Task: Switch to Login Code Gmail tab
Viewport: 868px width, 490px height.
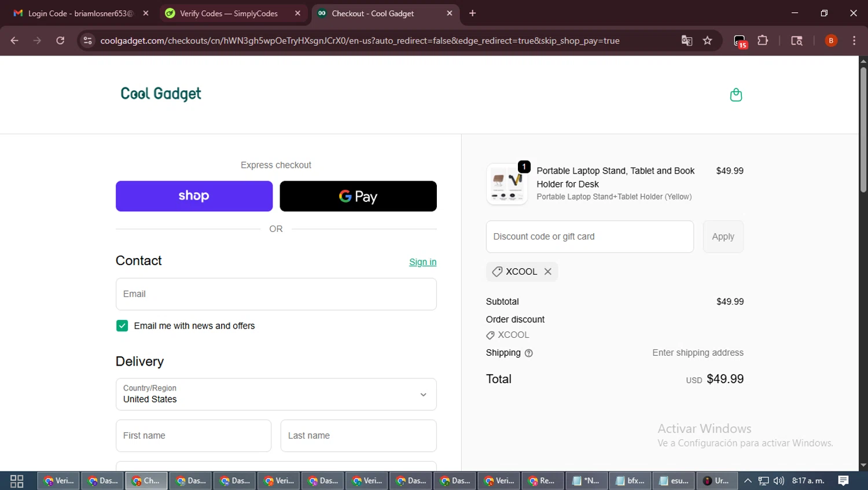Action: (x=79, y=13)
